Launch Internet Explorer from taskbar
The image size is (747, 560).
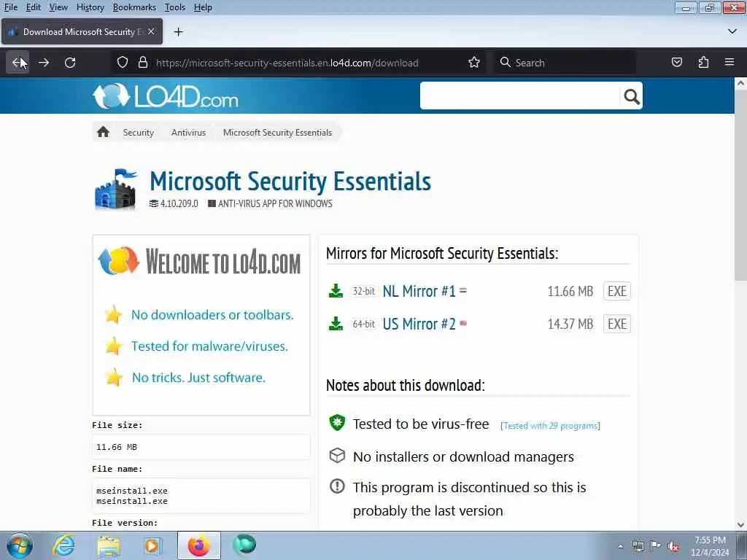pyautogui.click(x=63, y=545)
